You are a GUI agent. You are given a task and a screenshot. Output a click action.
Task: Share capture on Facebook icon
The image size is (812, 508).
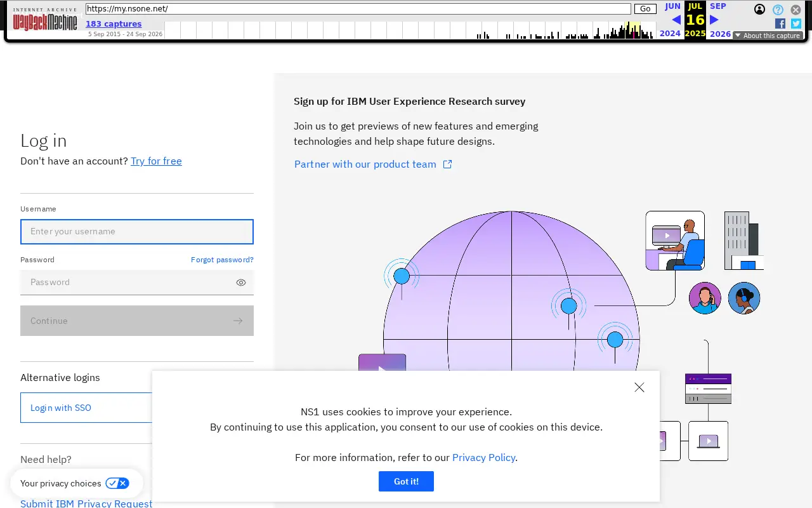click(x=780, y=23)
